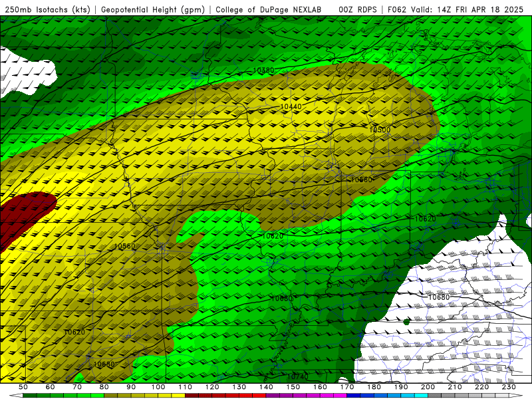This screenshot has height=399, width=532.
Task: Click the 170 value on the color scale
Action: tap(347, 387)
